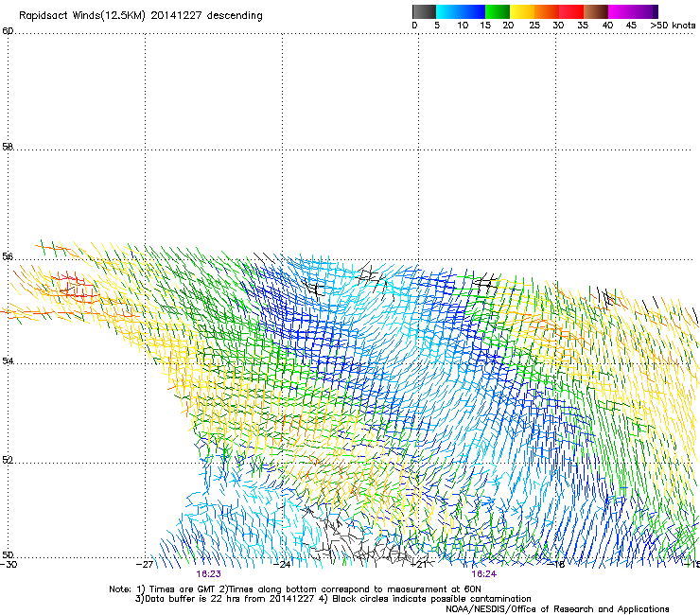Click the green 15-20 knots color band
Screen dimensions: 700x615
click(498, 11)
